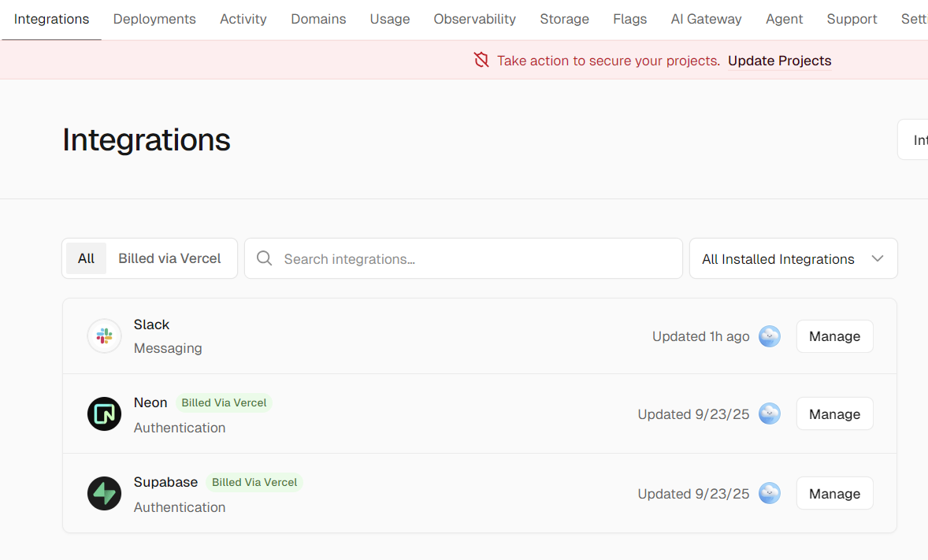Click Neon's Billed Via Vercel badge
This screenshot has height=560, width=928.
pyautogui.click(x=224, y=402)
